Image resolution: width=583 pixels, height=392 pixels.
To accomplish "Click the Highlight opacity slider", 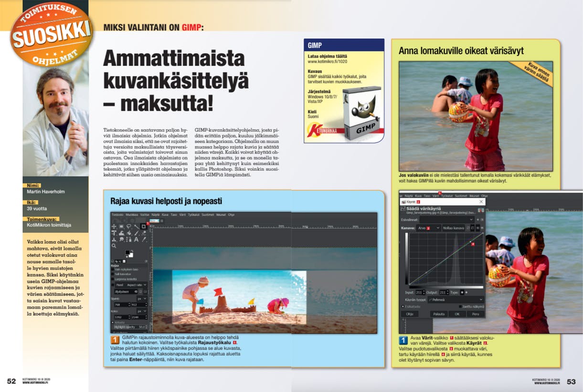I will (x=130, y=327).
